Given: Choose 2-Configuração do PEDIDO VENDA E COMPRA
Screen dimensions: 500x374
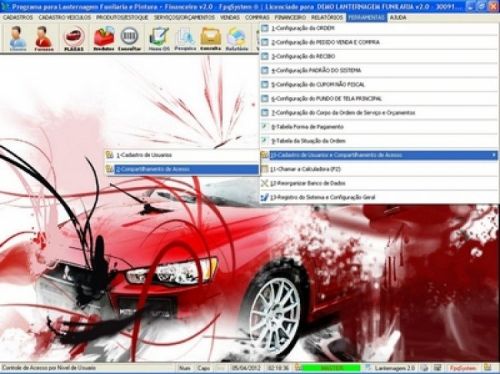Looking at the screenshot, I should pos(379,42).
